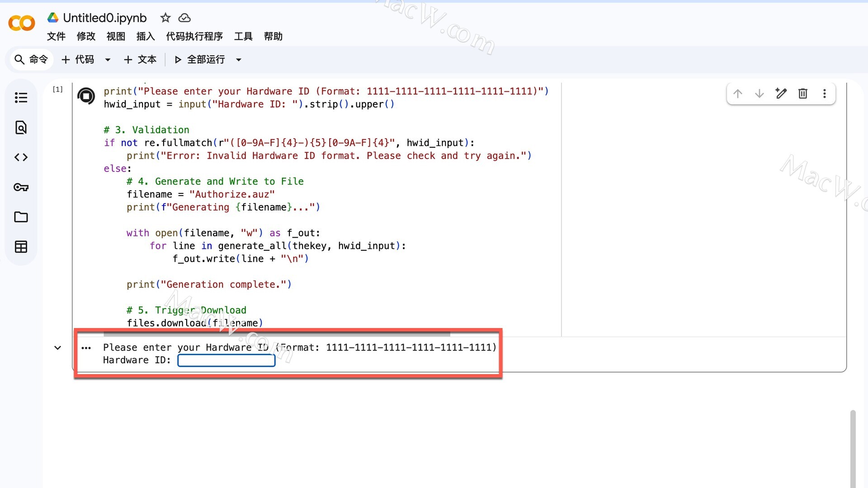Open code snippets sidebar icon

pos(21,157)
